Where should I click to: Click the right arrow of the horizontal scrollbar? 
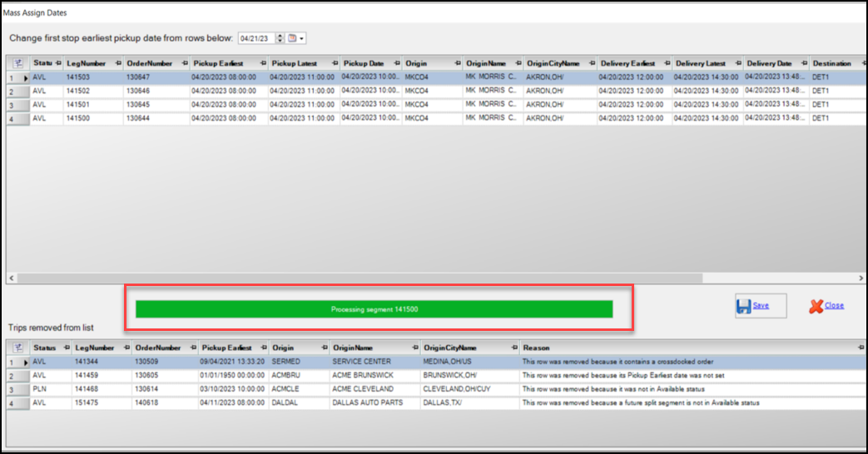click(861, 279)
